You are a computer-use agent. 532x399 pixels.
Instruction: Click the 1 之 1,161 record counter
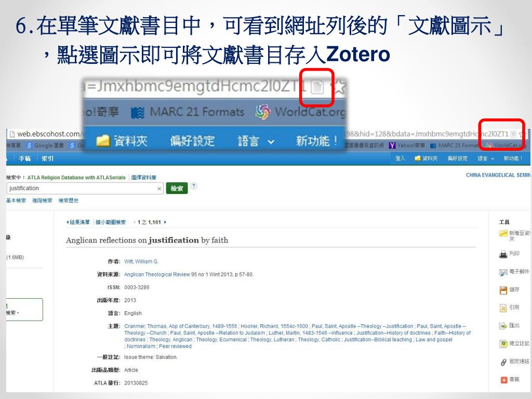[x=149, y=222]
